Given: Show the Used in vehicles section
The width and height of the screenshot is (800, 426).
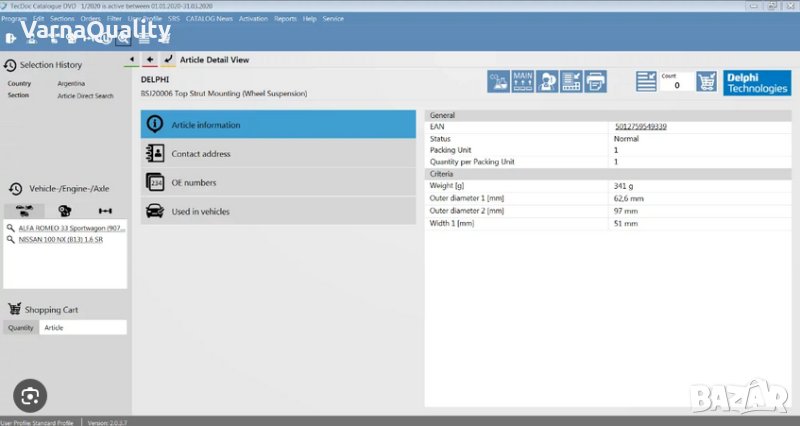Looking at the screenshot, I should pyautogui.click(x=278, y=211).
